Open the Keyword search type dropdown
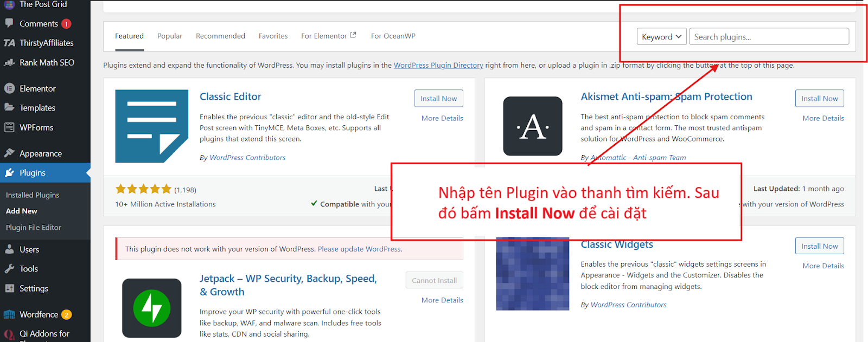This screenshot has width=868, height=342. [661, 37]
